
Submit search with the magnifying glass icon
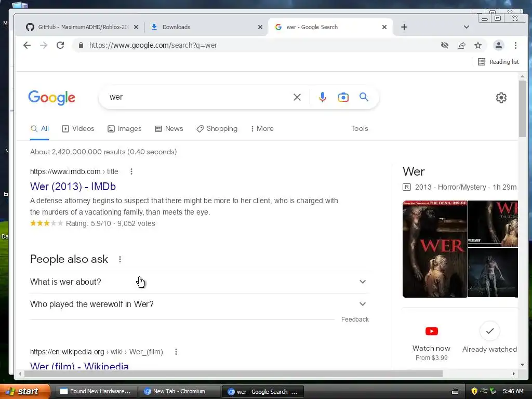[x=364, y=97]
